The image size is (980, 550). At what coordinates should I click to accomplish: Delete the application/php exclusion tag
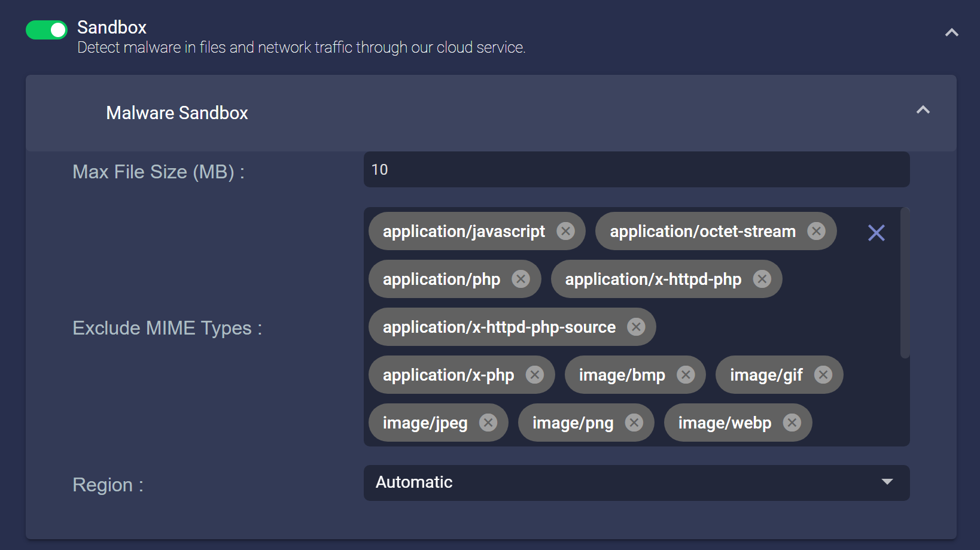tap(521, 279)
